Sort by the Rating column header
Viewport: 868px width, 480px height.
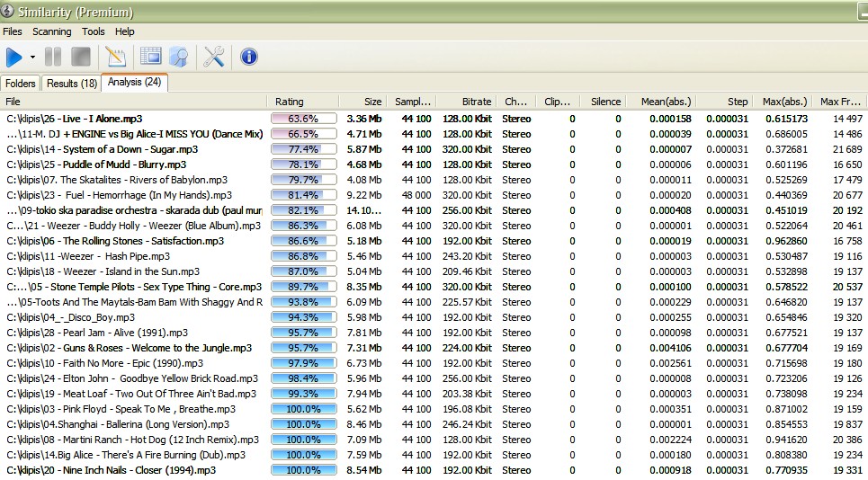coord(303,102)
